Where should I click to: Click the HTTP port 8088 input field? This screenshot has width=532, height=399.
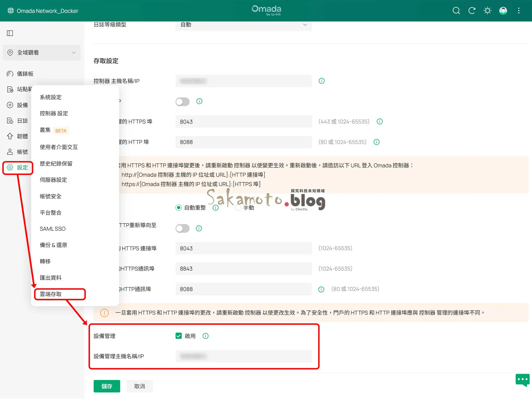[243, 142]
